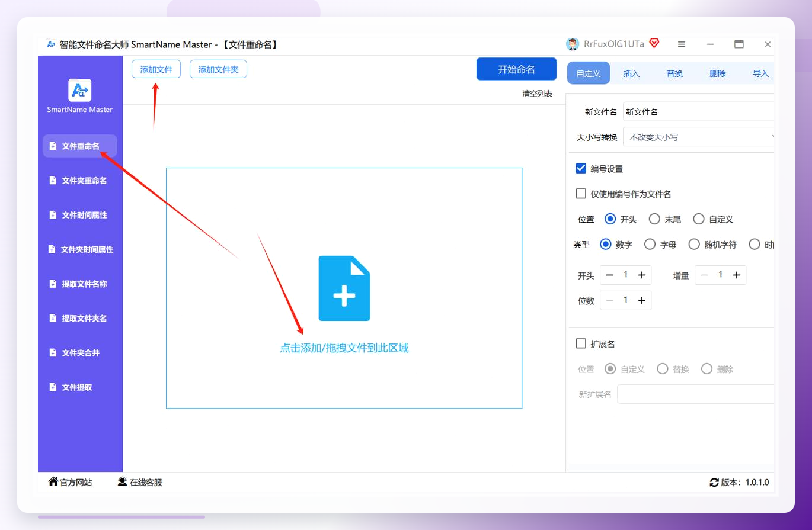Enable the 扩展名 checkbox

pos(581,343)
